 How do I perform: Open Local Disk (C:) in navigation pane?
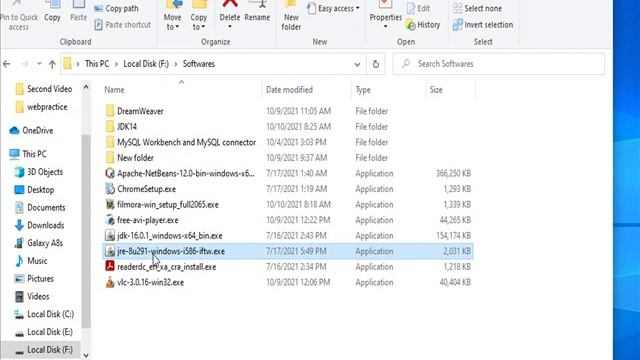44,314
